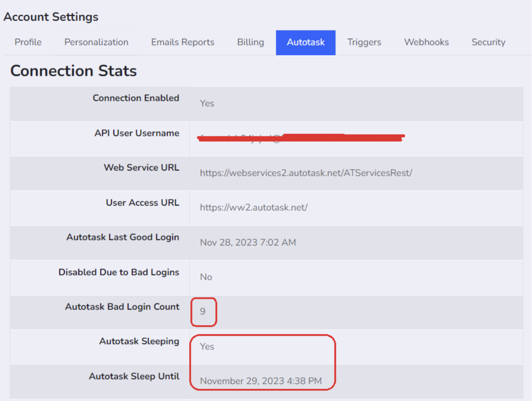Go to the Security tab
This screenshot has width=532, height=401.
[x=488, y=42]
